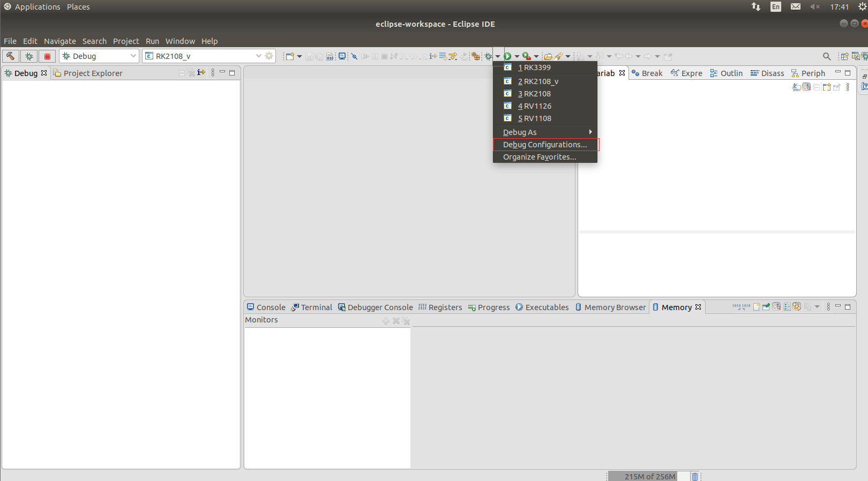Click the heap status 215M of 256M
The height and width of the screenshot is (481, 868).
649,477
